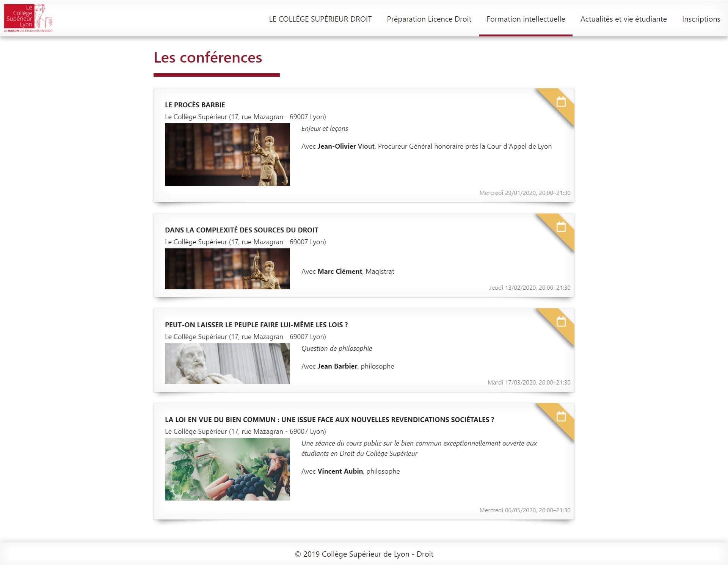Click date Jeudi 13/02/2020, 20:00–21:30
728x565 pixels.
coord(530,288)
